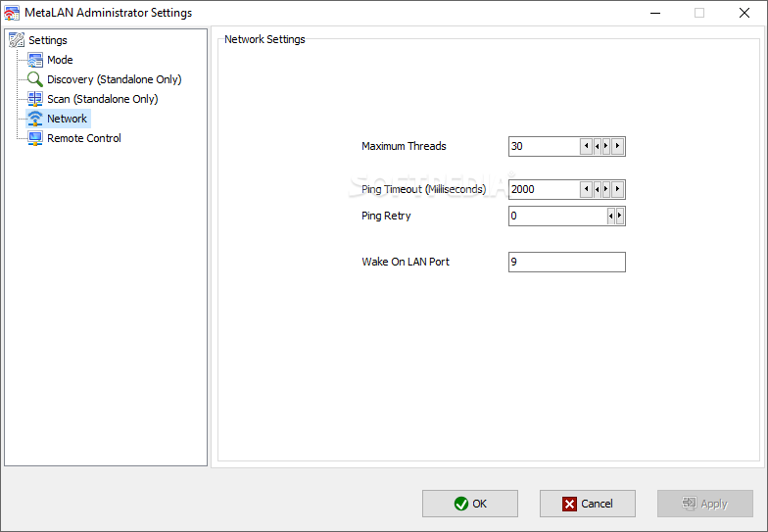Open Discovery (Standalone Only) settings
The image size is (768, 532).
coord(114,79)
